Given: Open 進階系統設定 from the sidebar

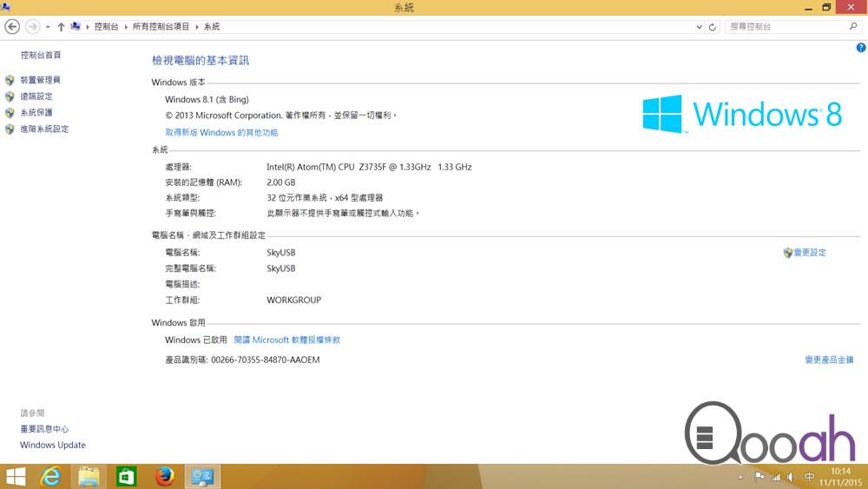Looking at the screenshot, I should 45,129.
